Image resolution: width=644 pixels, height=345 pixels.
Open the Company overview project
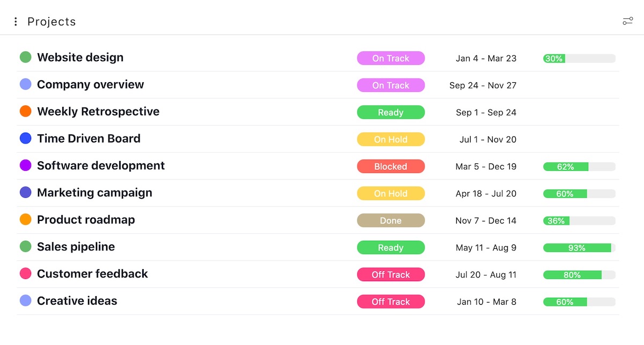[90, 85]
